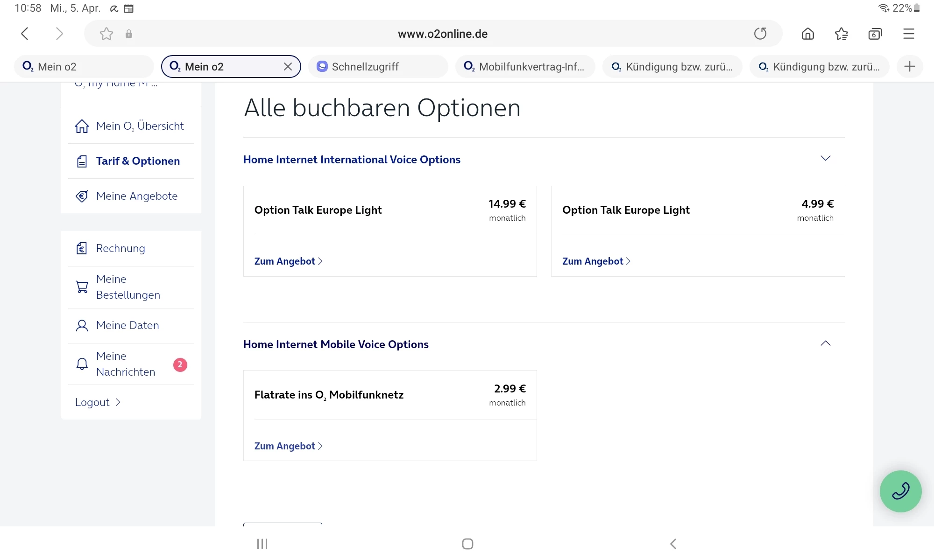Collapse Home Internet Mobile Voice Options section
The width and height of the screenshot is (934, 560).
[825, 343]
